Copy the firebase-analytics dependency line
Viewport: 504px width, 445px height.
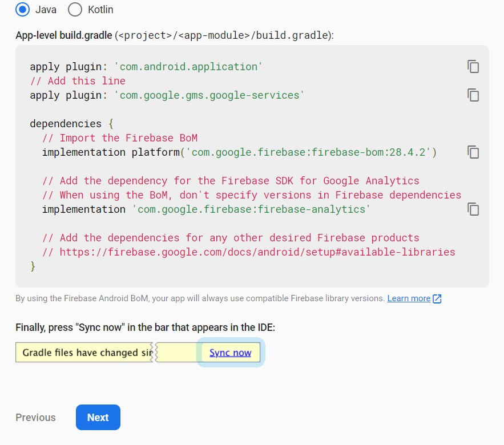tap(473, 209)
